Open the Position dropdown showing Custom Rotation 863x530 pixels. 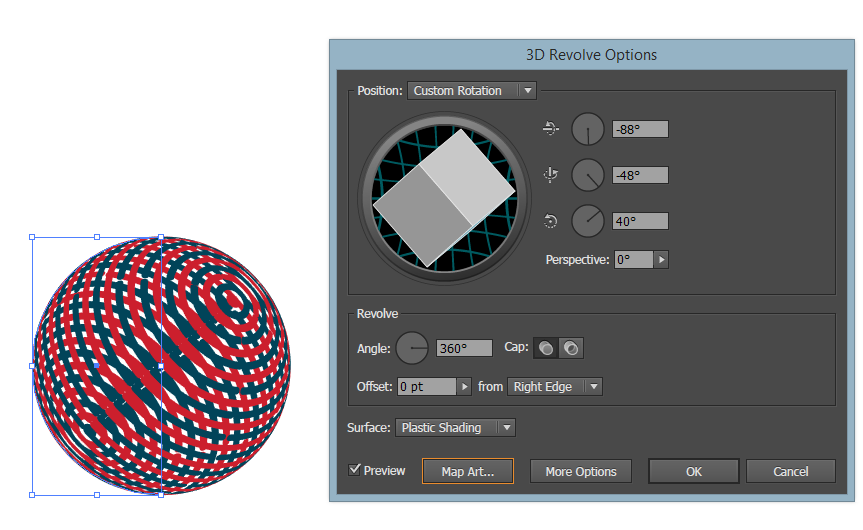(x=472, y=90)
